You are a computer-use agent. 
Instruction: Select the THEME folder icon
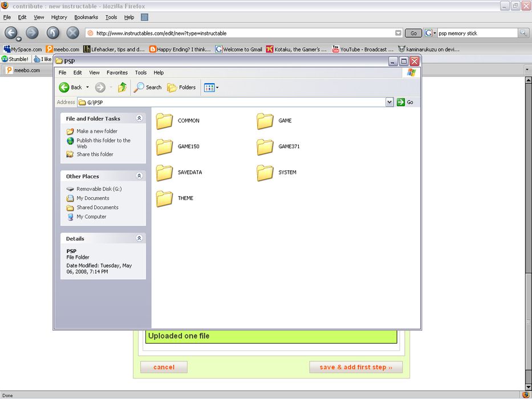[x=165, y=198]
